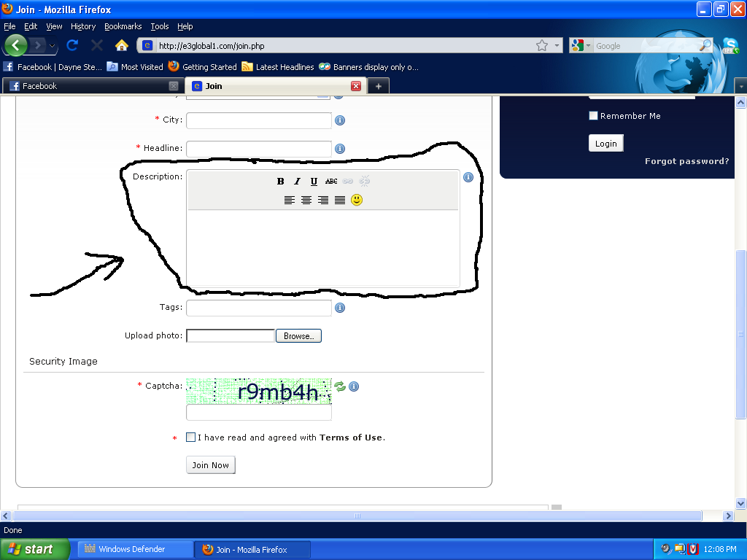The height and width of the screenshot is (560, 747).
Task: Align description text right
Action: (323, 200)
